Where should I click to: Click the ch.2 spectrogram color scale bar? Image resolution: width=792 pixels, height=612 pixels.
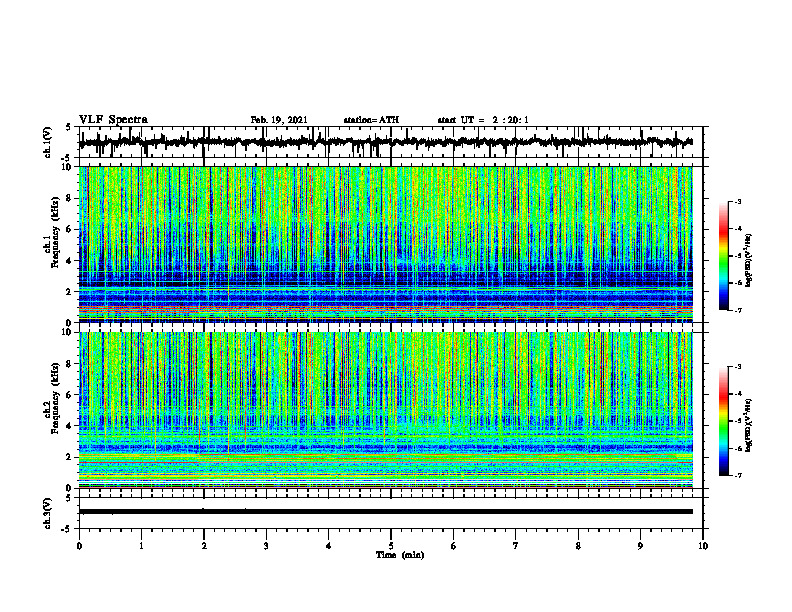click(724, 421)
